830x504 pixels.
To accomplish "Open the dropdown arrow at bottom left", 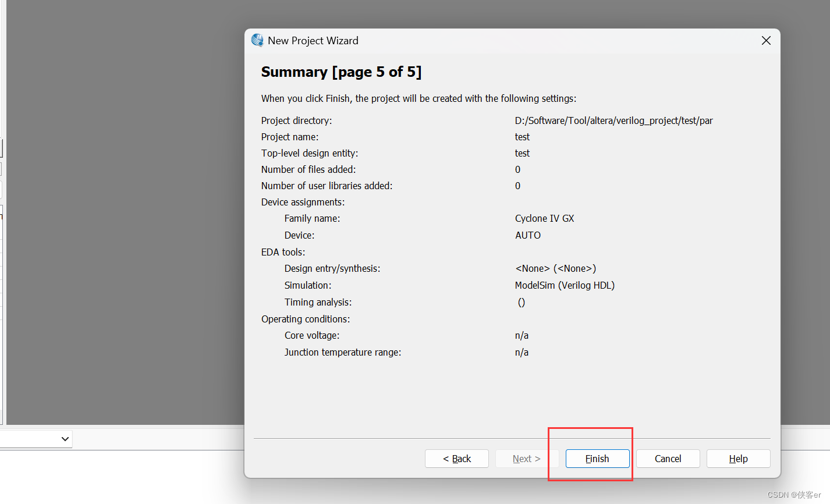I will [65, 439].
